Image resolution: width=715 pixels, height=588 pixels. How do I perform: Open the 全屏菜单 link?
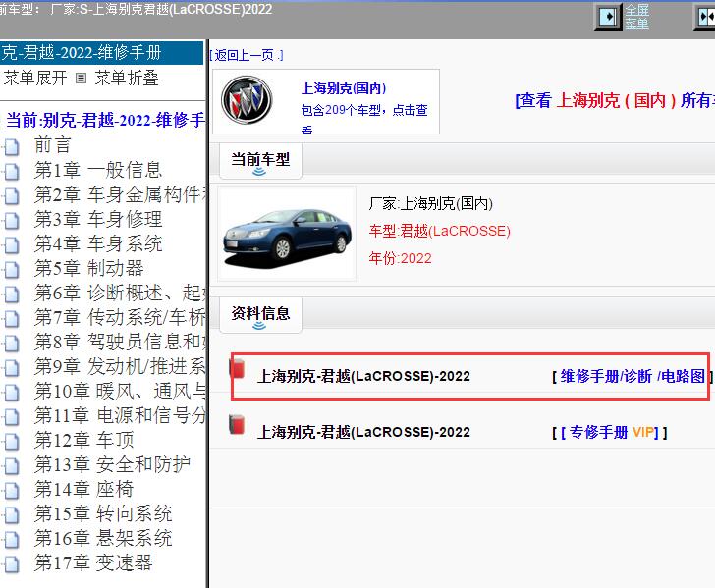pyautogui.click(x=636, y=17)
